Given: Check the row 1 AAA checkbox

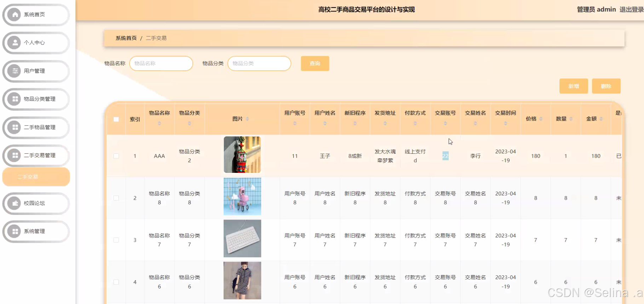Looking at the screenshot, I should (116, 156).
